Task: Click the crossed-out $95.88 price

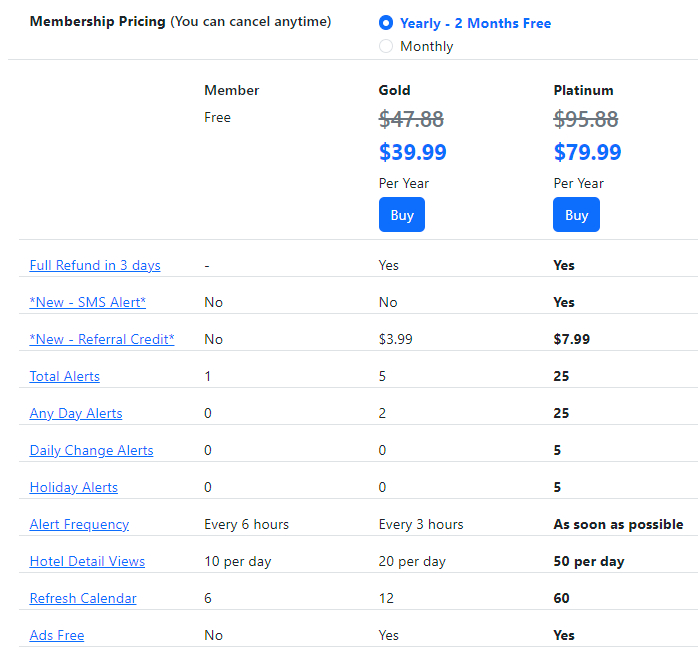Action: [x=586, y=119]
